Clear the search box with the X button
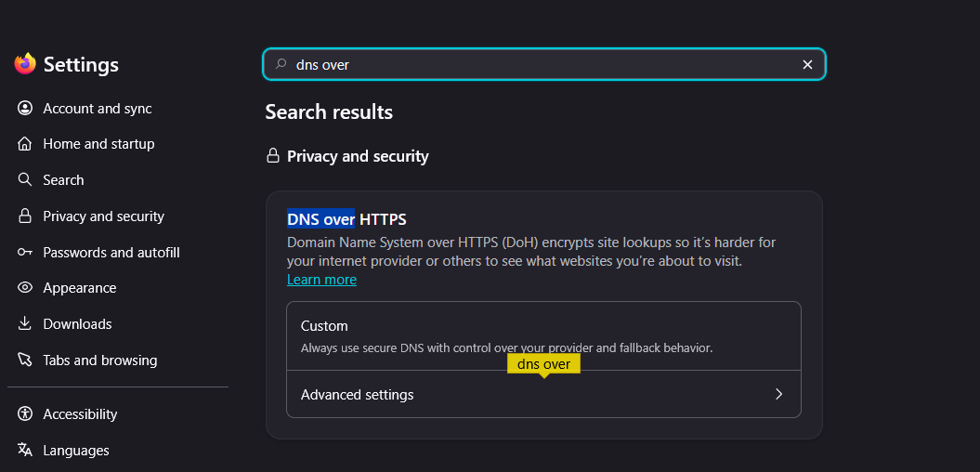The height and width of the screenshot is (472, 980). (x=807, y=64)
